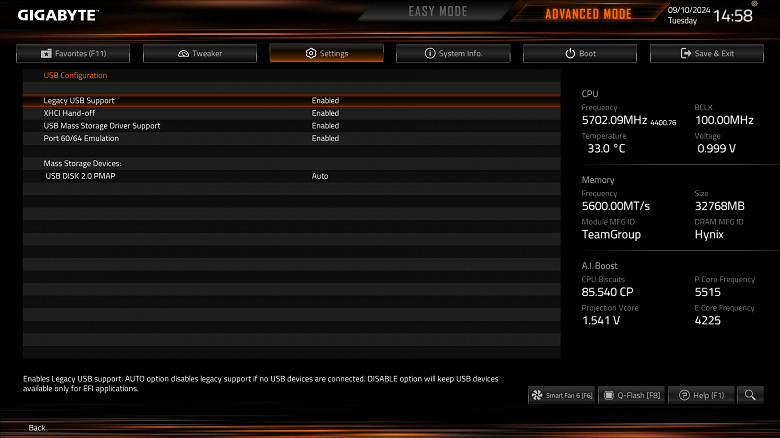
Task: Toggle XHCI Hand-off Enabled setting
Action: pyautogui.click(x=325, y=113)
